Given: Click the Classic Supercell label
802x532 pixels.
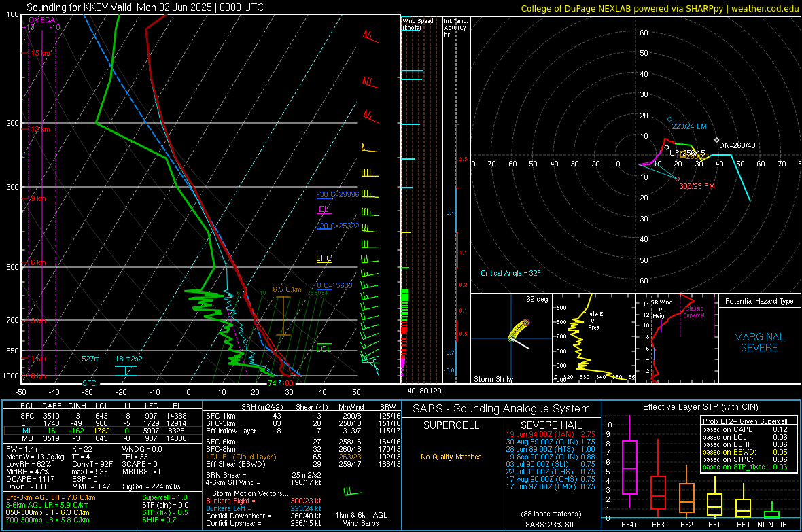Looking at the screenshot, I should 695,312.
